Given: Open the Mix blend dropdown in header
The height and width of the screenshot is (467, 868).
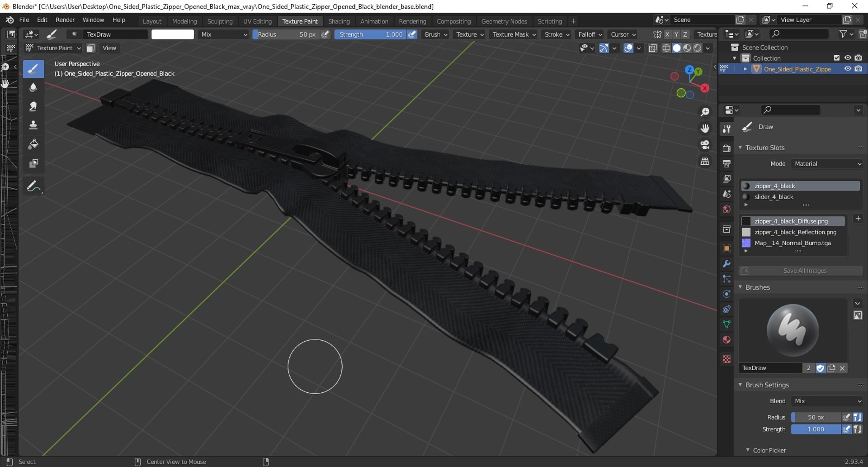Looking at the screenshot, I should 224,34.
